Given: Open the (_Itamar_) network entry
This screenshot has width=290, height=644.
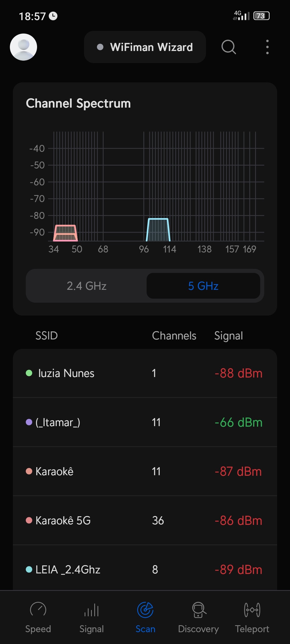Looking at the screenshot, I should 145,422.
